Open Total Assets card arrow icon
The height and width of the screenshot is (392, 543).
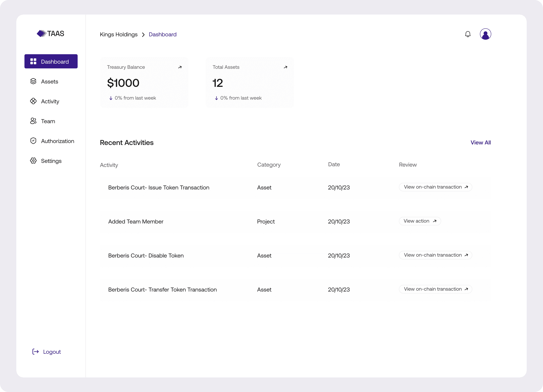(285, 67)
